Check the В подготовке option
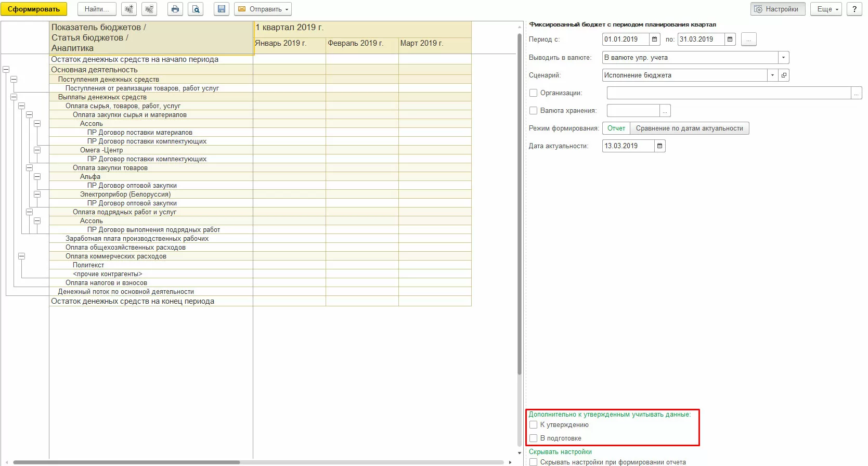 (533, 438)
